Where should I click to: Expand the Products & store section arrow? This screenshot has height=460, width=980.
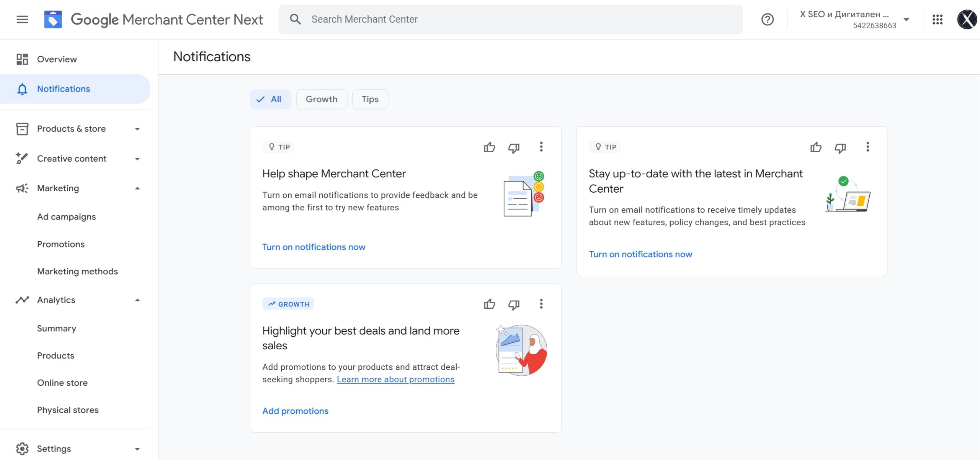click(x=137, y=129)
